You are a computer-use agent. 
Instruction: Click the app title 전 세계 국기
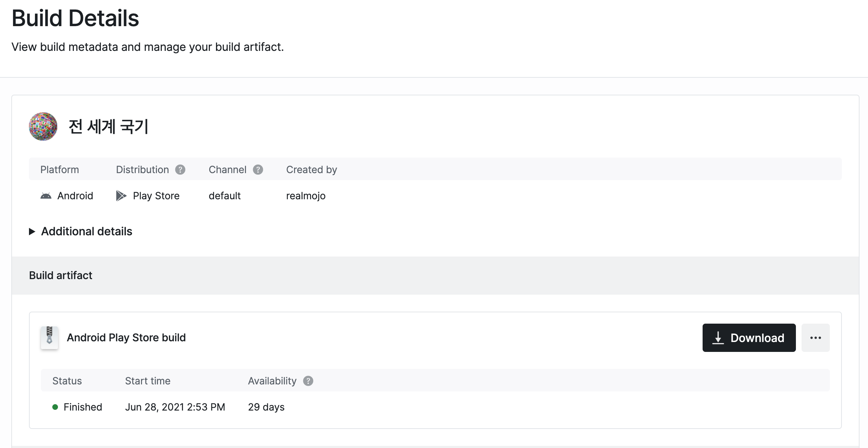108,126
